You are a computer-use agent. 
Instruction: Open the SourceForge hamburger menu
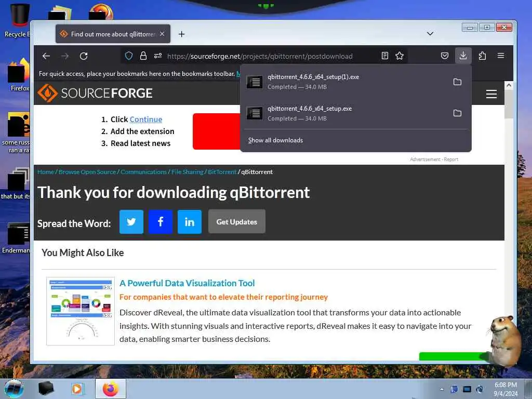pos(491,94)
